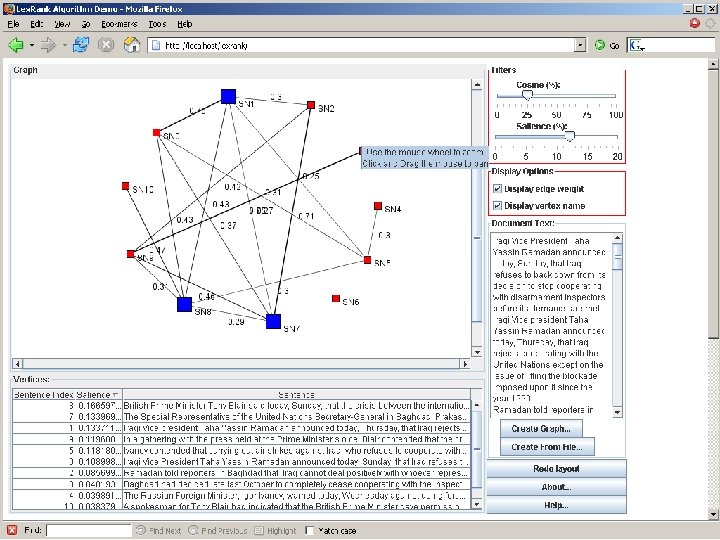Click the Sentence column header
720x540 pixels.
click(x=296, y=394)
